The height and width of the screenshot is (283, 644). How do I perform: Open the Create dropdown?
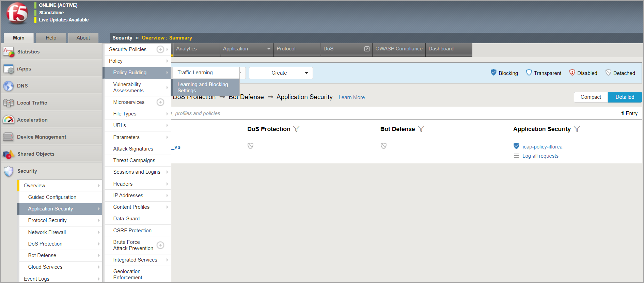coord(281,73)
